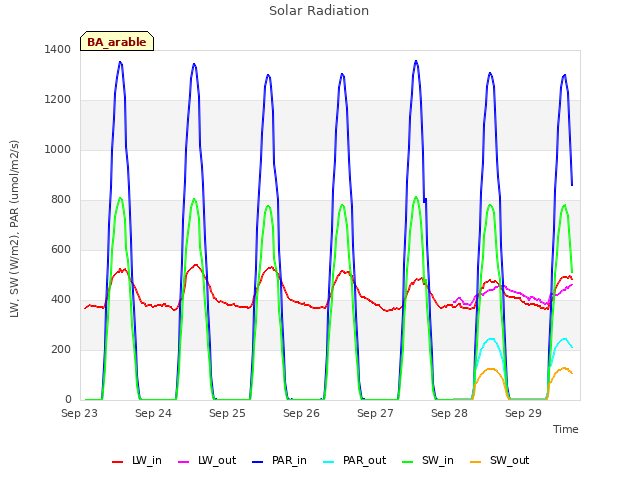Click the red LW_in legend swatch
This screenshot has height=480, width=640.
pos(118,462)
